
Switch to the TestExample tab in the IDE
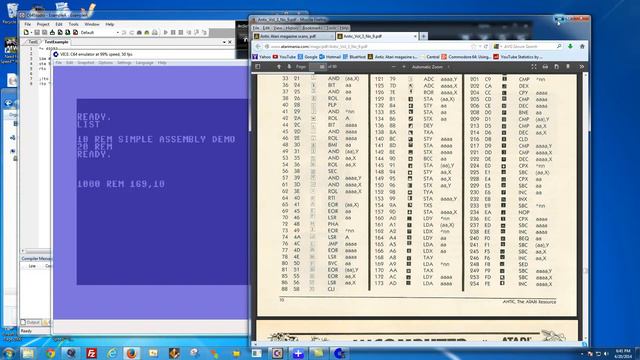(56, 42)
